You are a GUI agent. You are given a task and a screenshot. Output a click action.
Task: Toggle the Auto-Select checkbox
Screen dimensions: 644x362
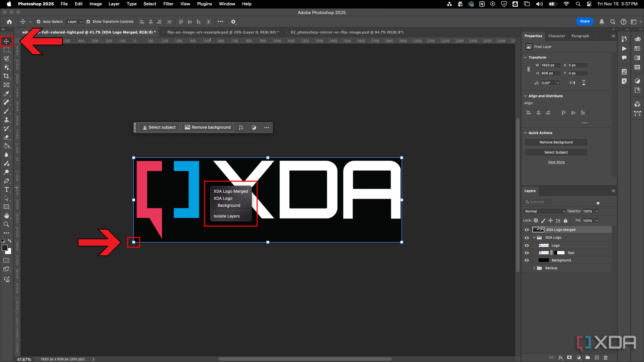click(x=39, y=22)
